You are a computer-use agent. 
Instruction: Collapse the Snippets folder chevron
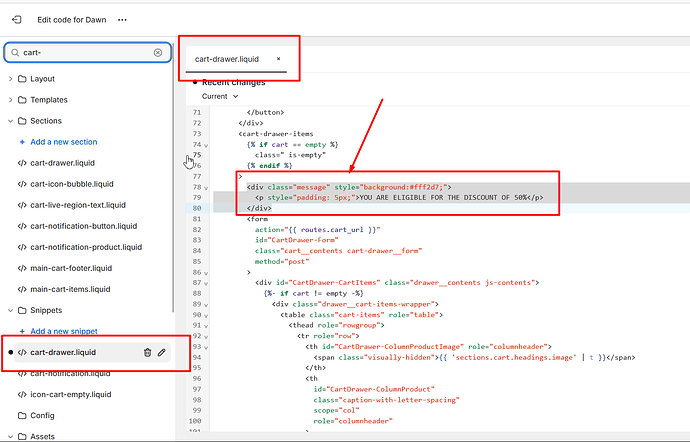coord(10,310)
